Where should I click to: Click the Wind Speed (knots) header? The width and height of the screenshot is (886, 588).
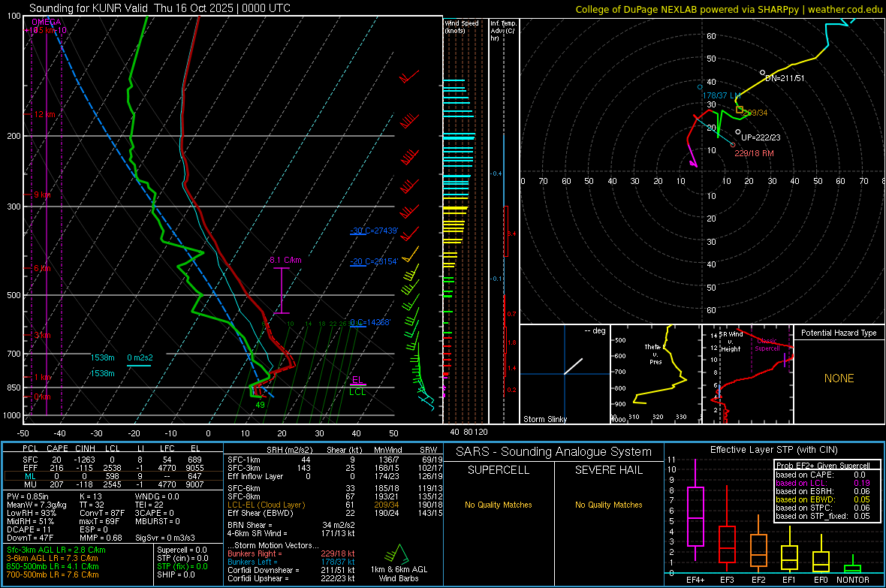click(461, 26)
